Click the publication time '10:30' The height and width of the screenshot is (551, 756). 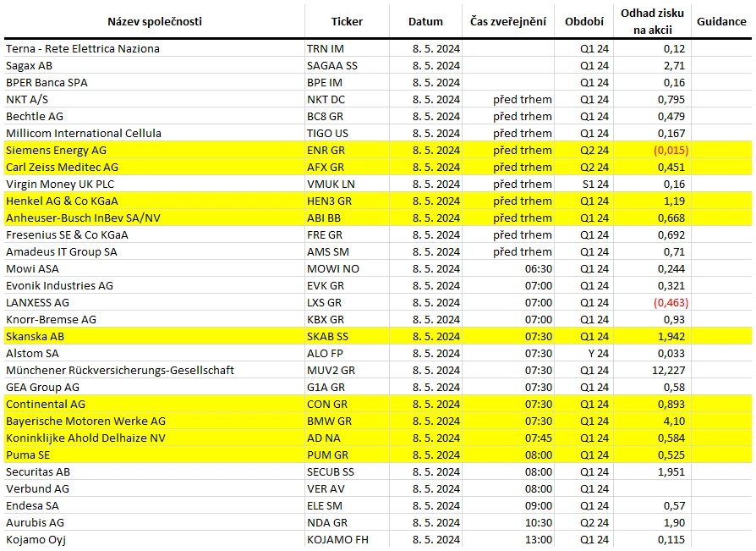[539, 522]
